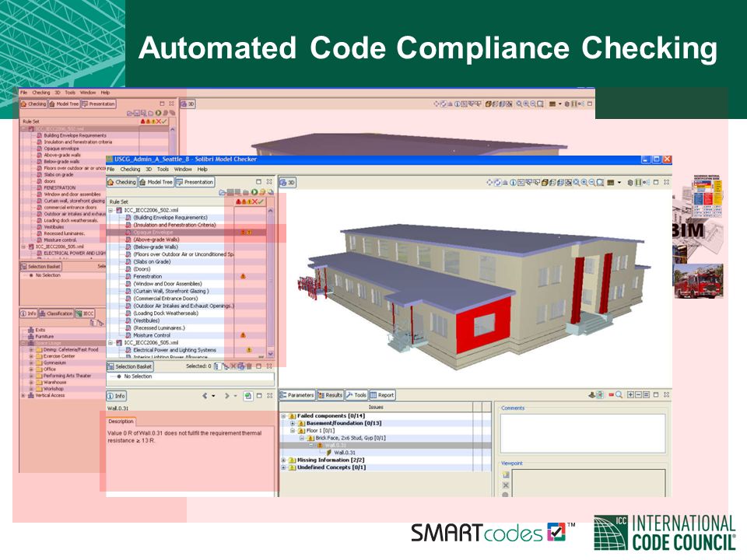747x560 pixels.
Task: Select the Selection Basket tab
Action: (130, 366)
